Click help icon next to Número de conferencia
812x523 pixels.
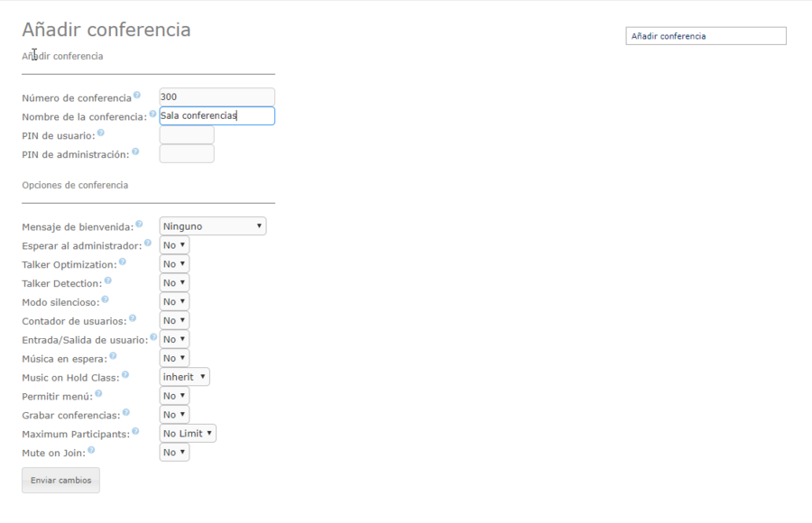coord(137,95)
